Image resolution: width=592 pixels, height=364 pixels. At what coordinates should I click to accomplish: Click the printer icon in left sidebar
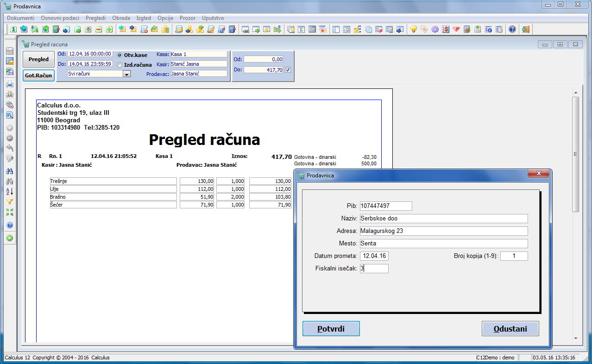point(9,84)
